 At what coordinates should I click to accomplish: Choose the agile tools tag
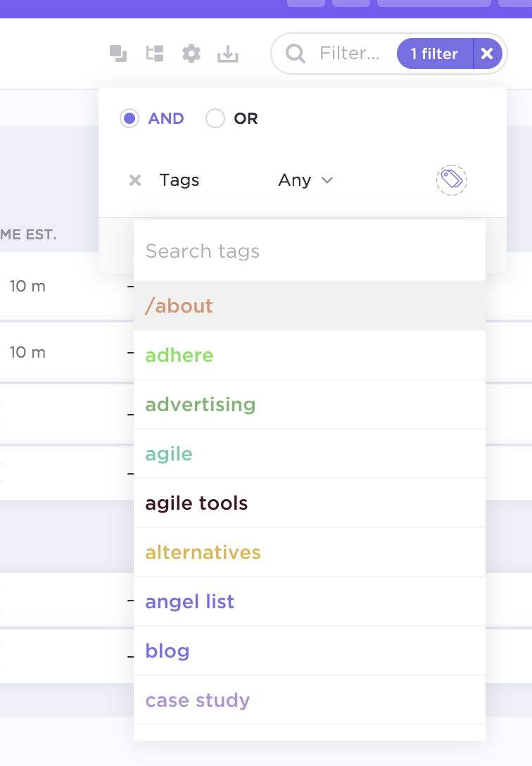click(197, 503)
